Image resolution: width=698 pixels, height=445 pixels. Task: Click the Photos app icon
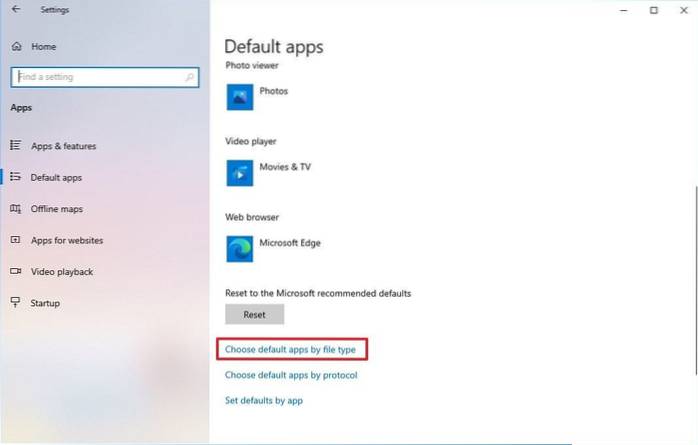tap(240, 96)
